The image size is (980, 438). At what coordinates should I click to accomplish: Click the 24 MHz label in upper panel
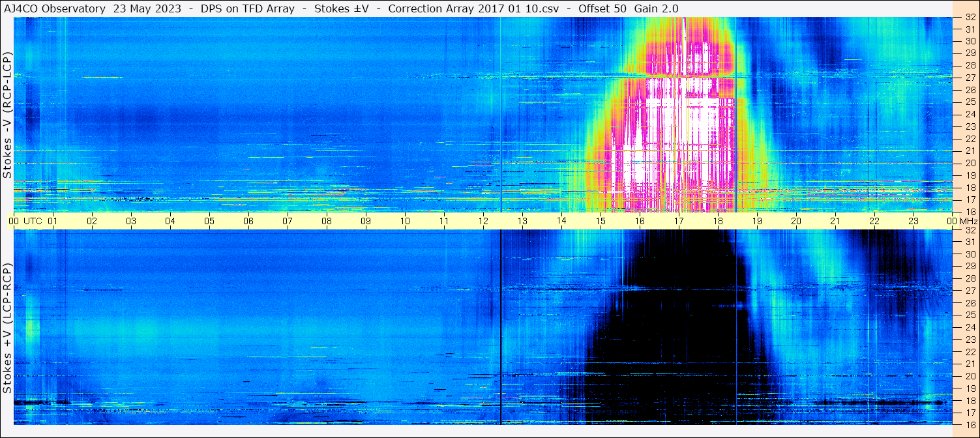point(969,114)
